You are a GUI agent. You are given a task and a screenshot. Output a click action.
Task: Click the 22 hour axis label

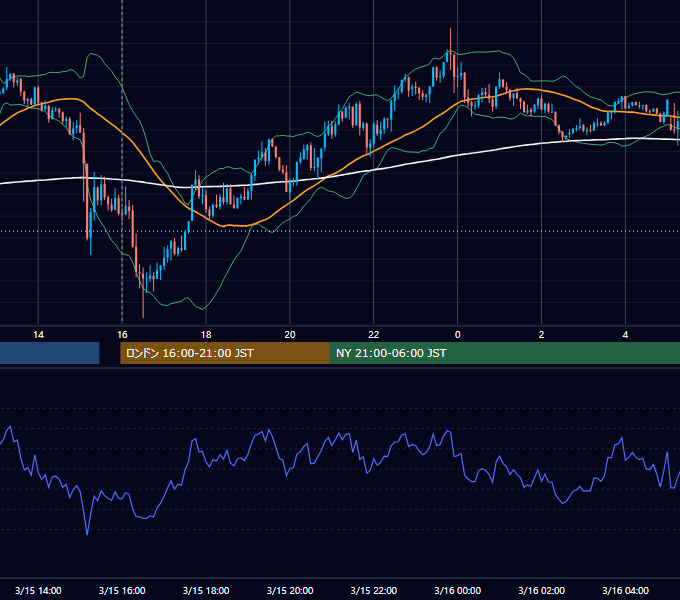tap(373, 335)
